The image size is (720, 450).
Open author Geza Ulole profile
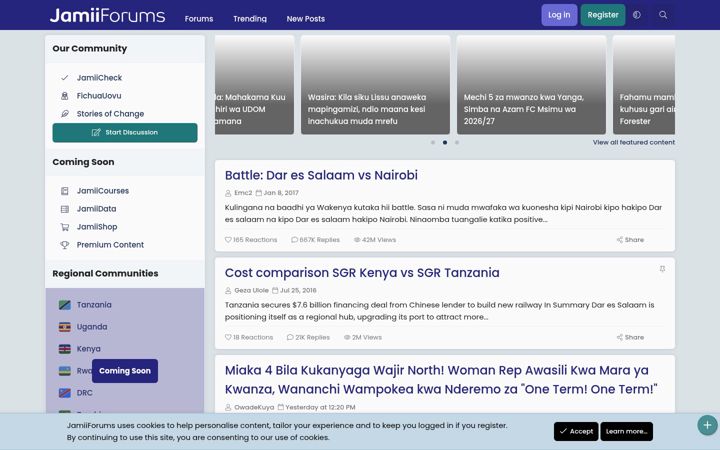[x=251, y=290]
